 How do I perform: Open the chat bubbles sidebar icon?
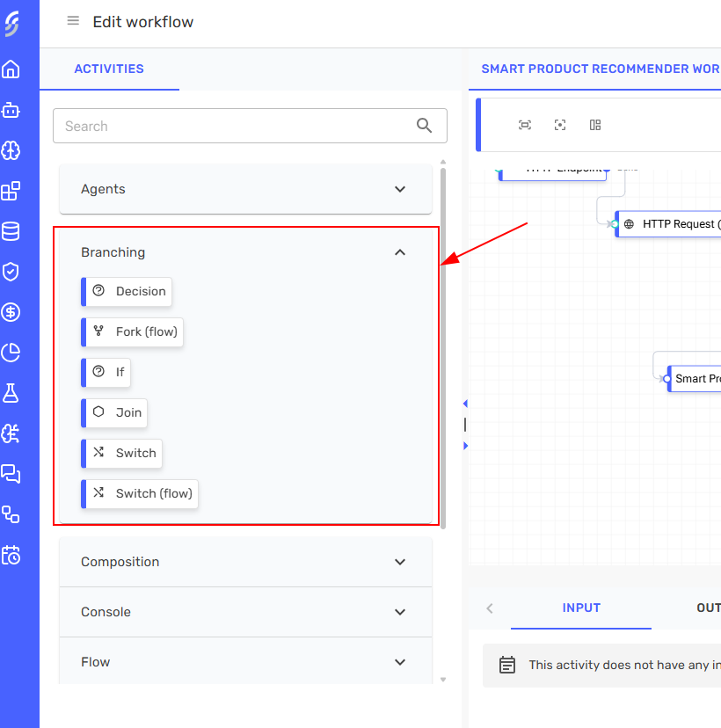coord(11,474)
